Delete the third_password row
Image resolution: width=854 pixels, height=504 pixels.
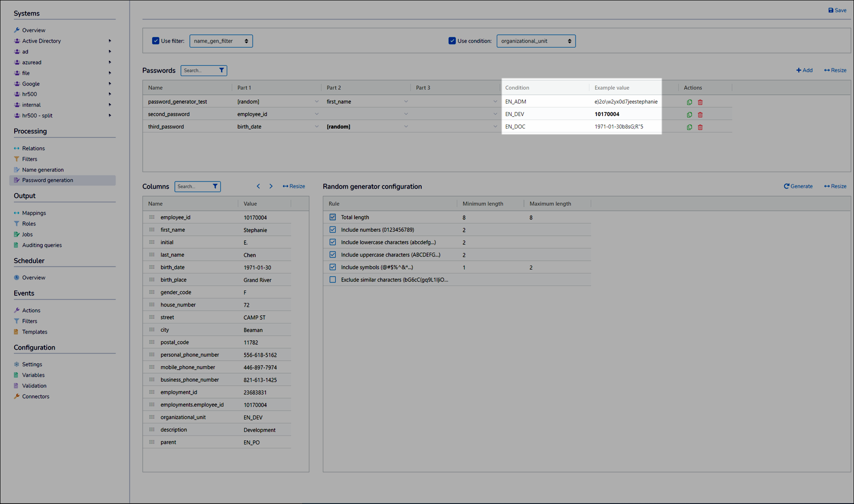coord(700,127)
